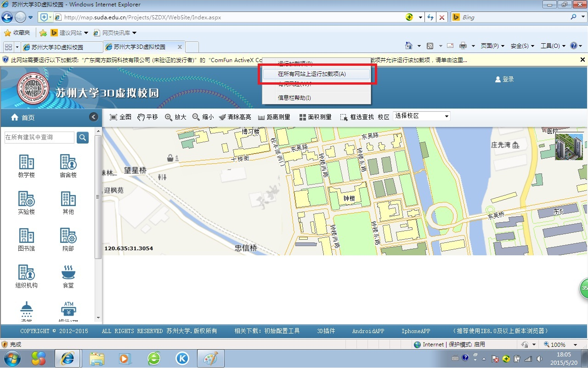The image size is (588, 368).
Task: Open the Windows Start button
Action: click(x=12, y=358)
